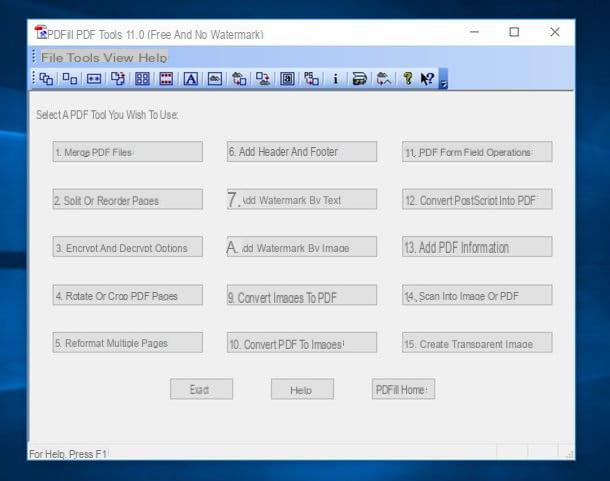The width and height of the screenshot is (610, 481).
Task: Click the Convert PDF to Images toolbar icon
Action: click(263, 79)
